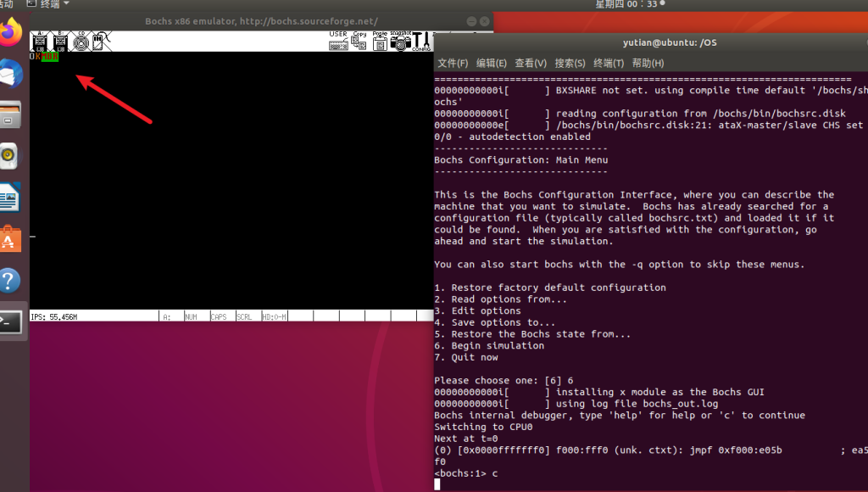Image resolution: width=868 pixels, height=492 pixels.
Task: Click the Snapshot camera icon
Action: pos(400,40)
